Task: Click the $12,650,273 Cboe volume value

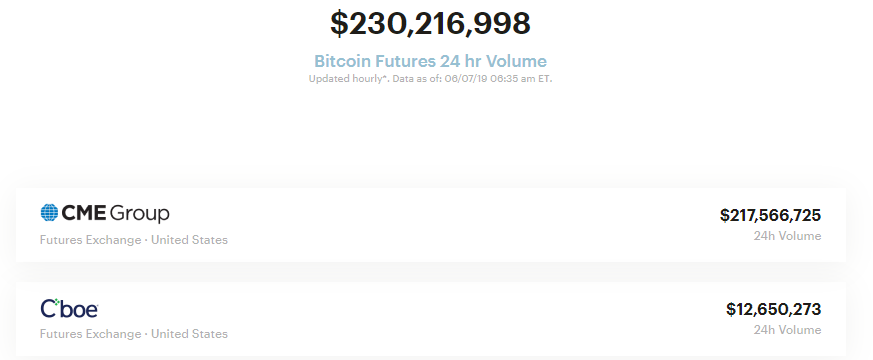Action: tap(773, 309)
